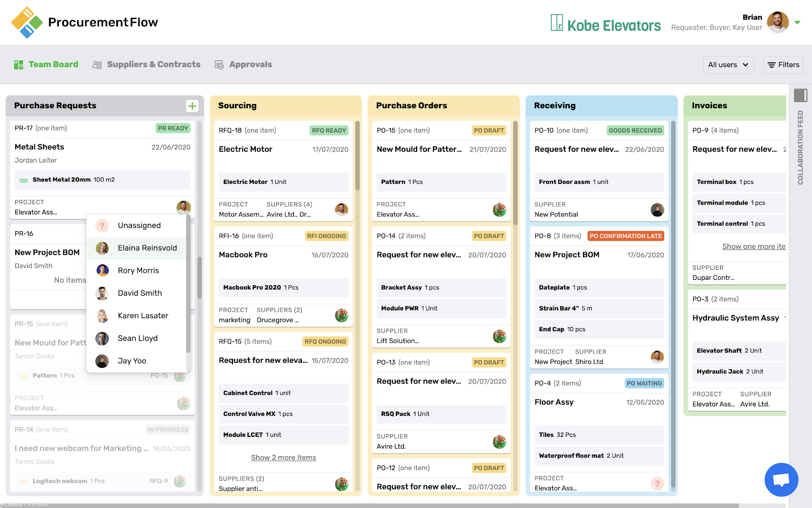Click the PO DRAFT badge on PO-15
The image size is (812, 508).
pyautogui.click(x=489, y=131)
